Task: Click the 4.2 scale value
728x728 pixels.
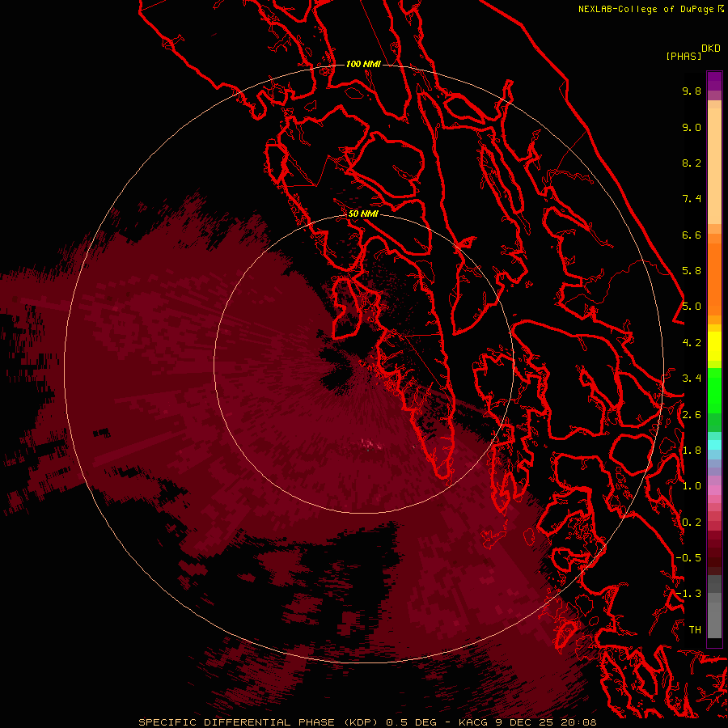Action: [x=692, y=343]
